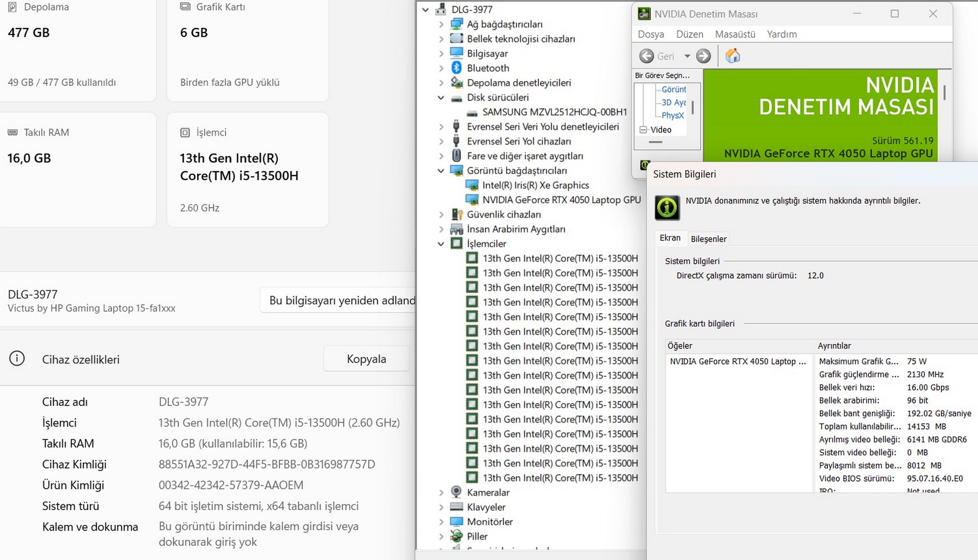The image size is (978, 560).
Task: Expand the Klavyeler node
Action: pos(441,507)
